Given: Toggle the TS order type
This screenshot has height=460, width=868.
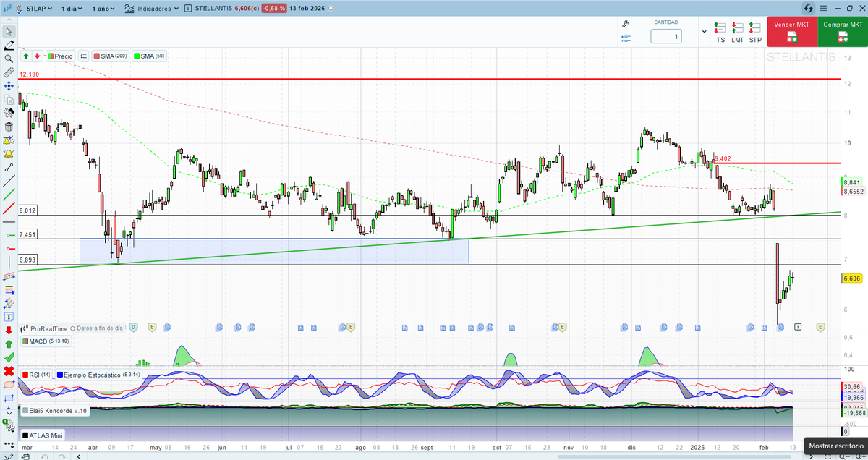Looking at the screenshot, I should click(720, 33).
